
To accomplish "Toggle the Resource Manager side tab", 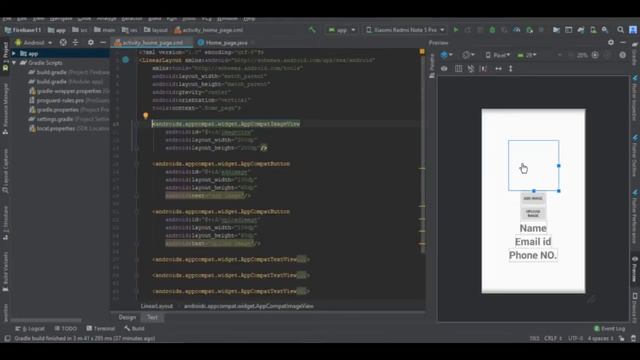I will point(5,109).
